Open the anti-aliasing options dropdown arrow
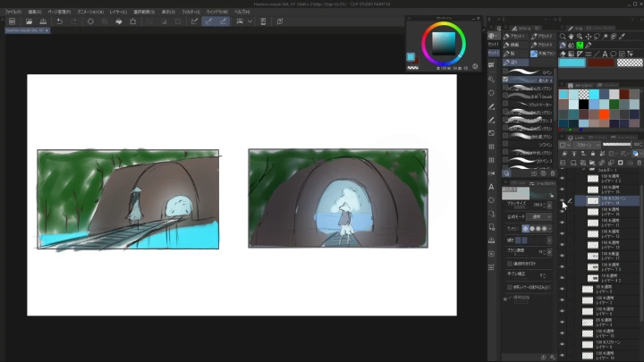Screen dimensions: 644x362 pos(549,229)
